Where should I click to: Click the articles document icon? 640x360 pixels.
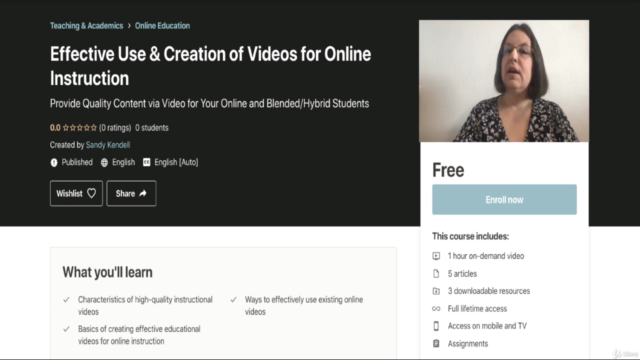[436, 274]
